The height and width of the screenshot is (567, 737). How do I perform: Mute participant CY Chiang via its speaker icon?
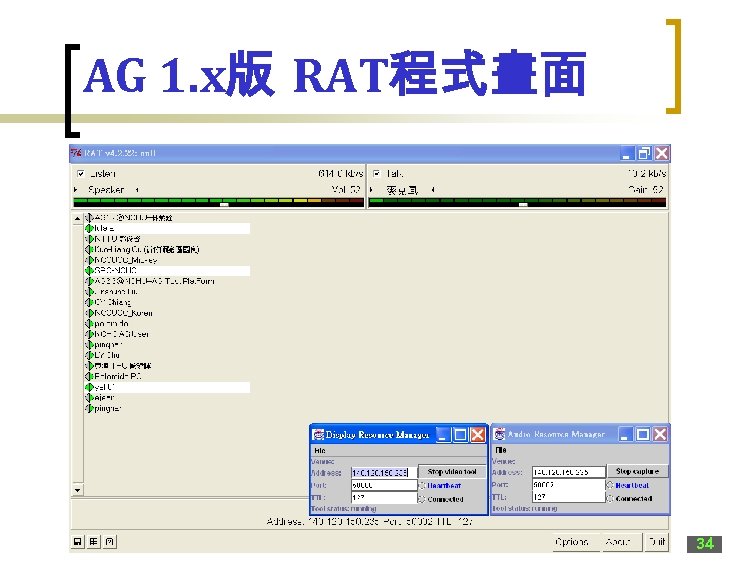[x=89, y=302]
